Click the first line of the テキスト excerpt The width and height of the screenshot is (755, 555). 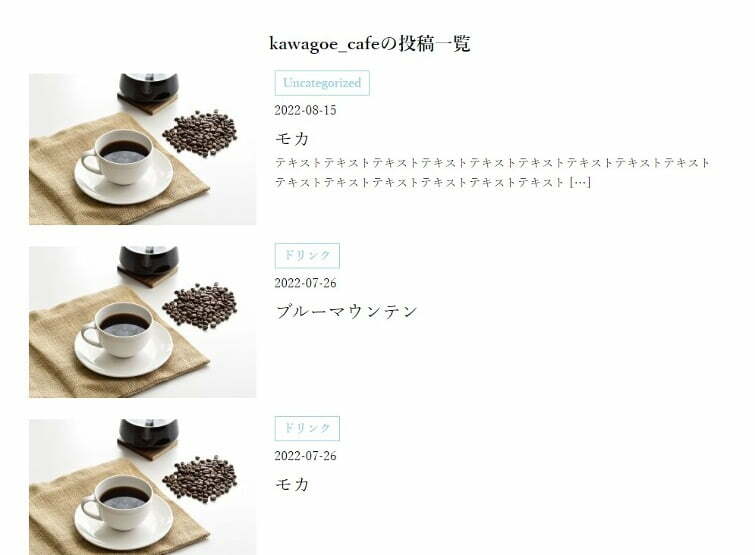point(492,163)
